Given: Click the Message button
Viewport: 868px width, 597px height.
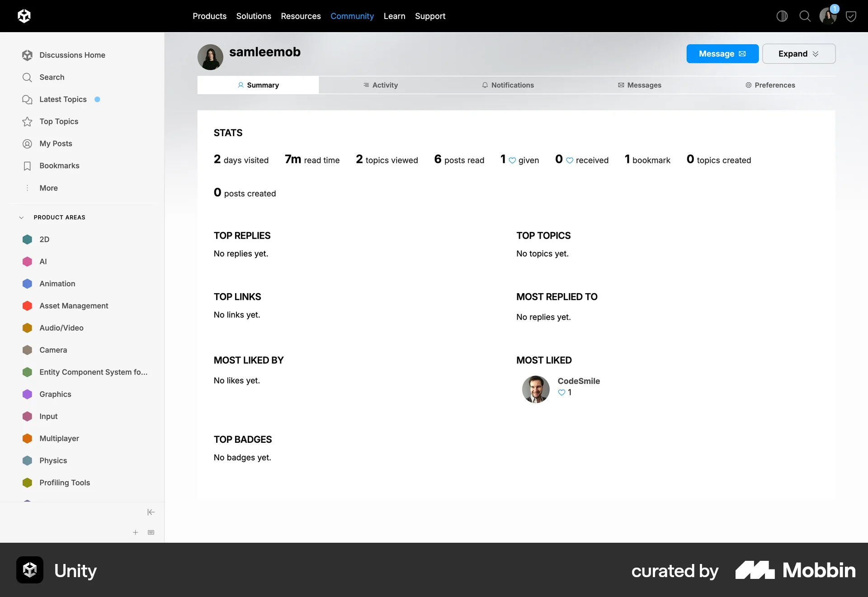Looking at the screenshot, I should tap(722, 54).
